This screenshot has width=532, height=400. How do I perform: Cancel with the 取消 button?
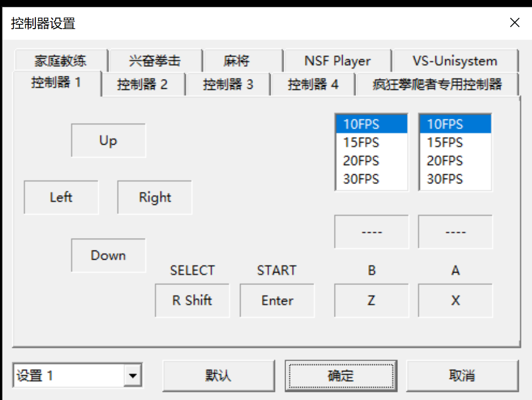tap(462, 376)
